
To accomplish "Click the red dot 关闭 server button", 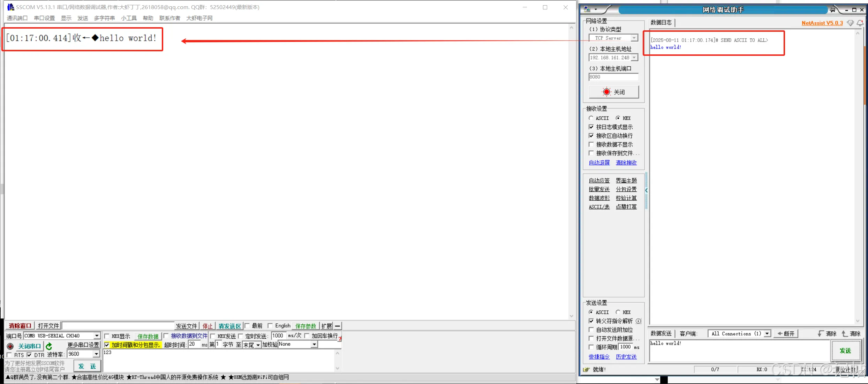I will coord(614,92).
